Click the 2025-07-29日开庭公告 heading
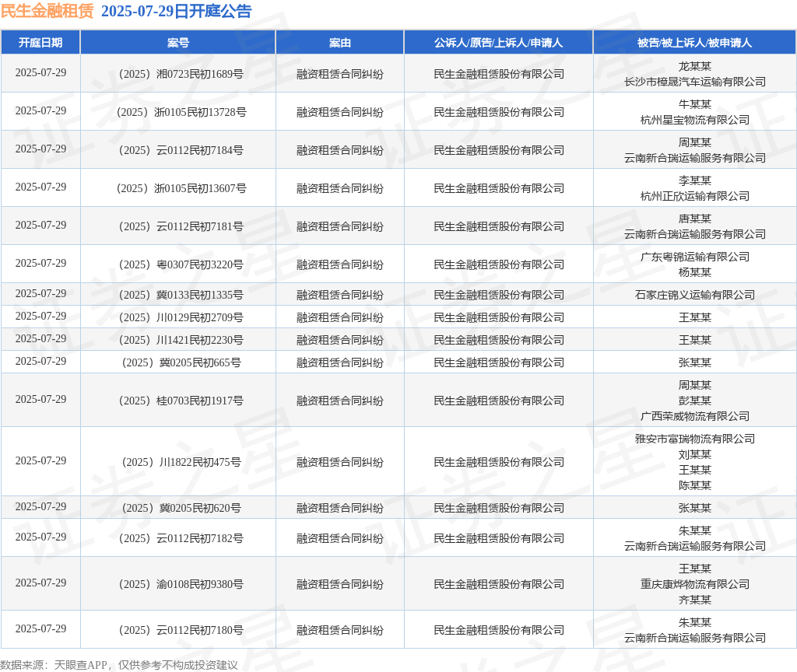Viewport: 797px width, 672px height. pos(177,11)
